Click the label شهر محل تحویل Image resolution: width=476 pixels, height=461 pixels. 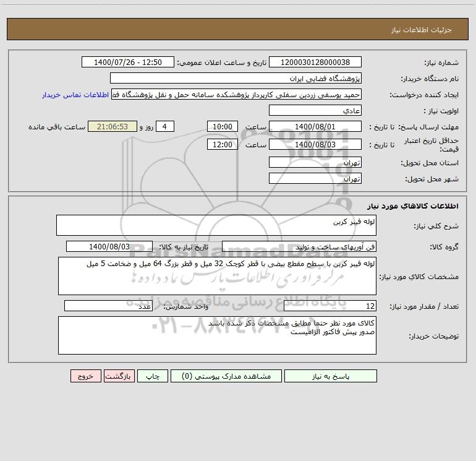pos(431,179)
